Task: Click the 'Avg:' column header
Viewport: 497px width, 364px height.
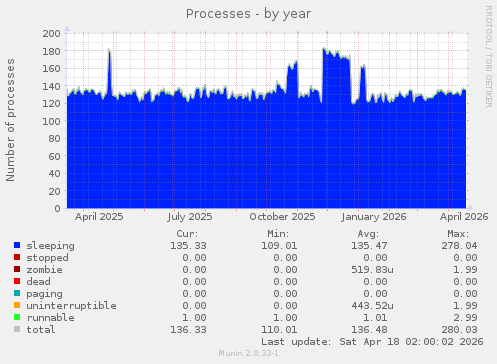Action: coord(368,234)
